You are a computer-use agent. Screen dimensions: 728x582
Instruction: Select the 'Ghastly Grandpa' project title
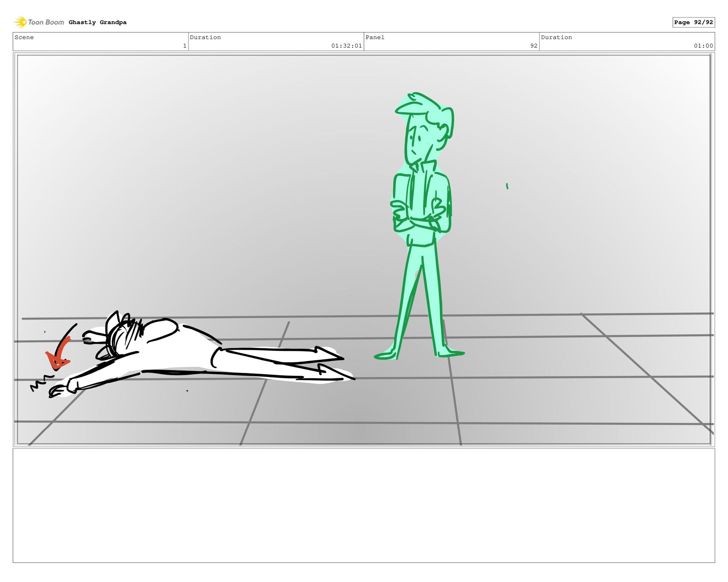pyautogui.click(x=97, y=22)
